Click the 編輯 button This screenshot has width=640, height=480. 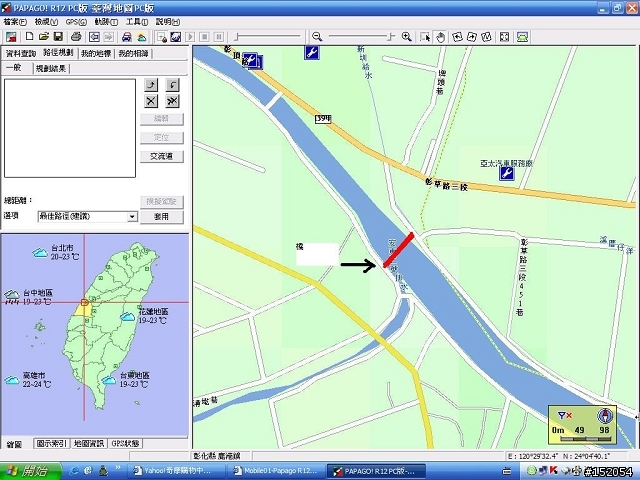click(x=162, y=119)
